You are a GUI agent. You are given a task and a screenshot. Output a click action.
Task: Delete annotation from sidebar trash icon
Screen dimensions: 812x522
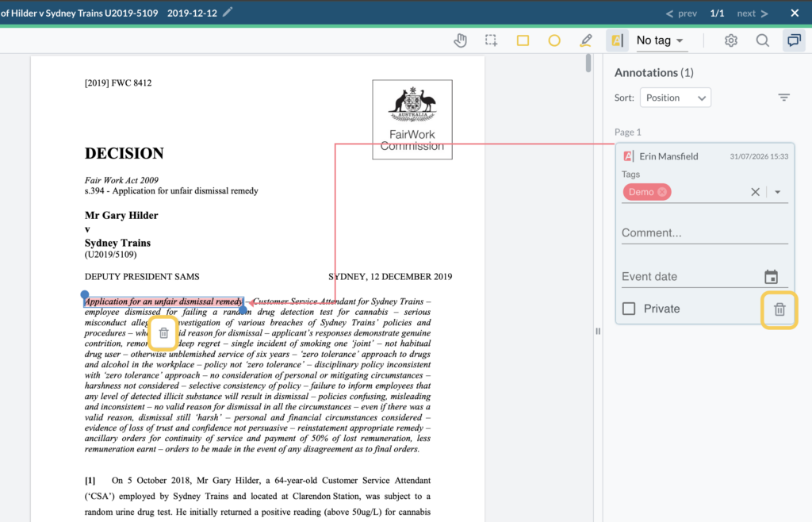coord(779,309)
